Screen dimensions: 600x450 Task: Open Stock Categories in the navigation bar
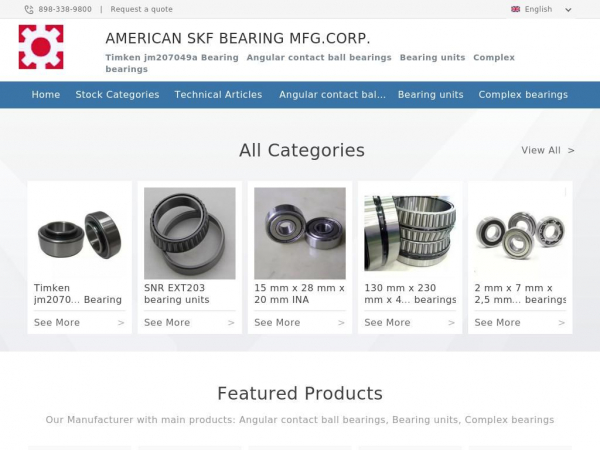pos(117,95)
